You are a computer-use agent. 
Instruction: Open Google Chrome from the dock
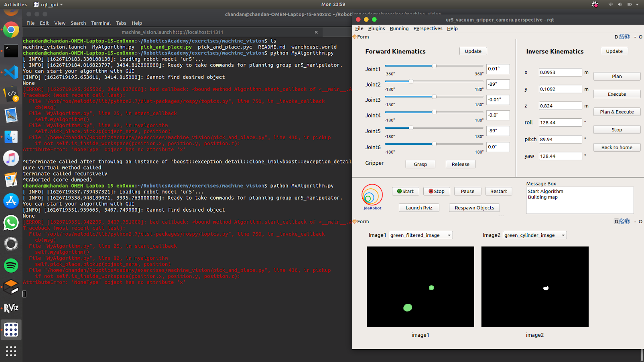11,30
